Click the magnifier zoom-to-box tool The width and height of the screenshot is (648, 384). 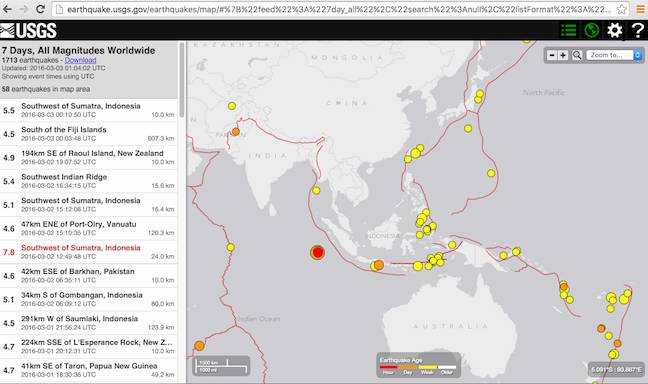point(577,55)
